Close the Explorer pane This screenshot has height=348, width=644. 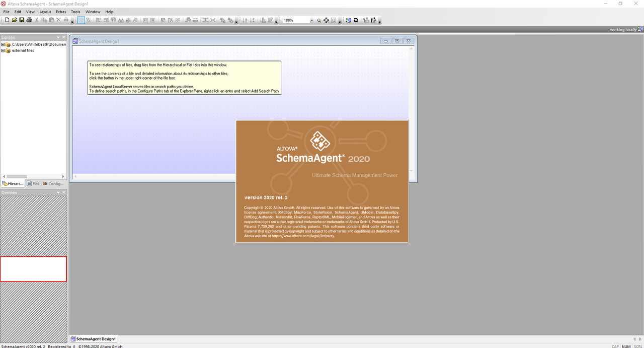coord(64,37)
